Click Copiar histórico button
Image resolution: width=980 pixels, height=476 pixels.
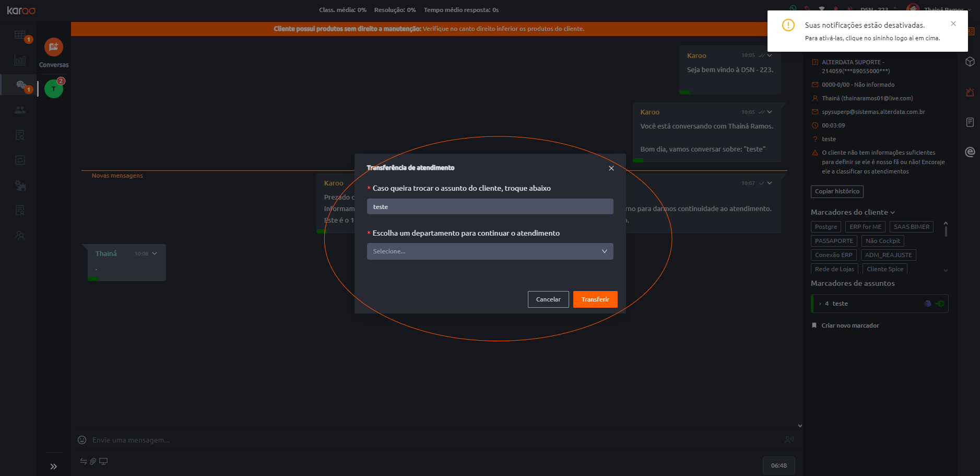click(x=837, y=191)
